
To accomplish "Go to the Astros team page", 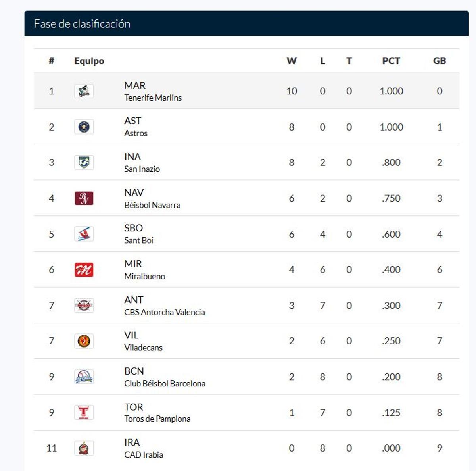I will coord(136,133).
